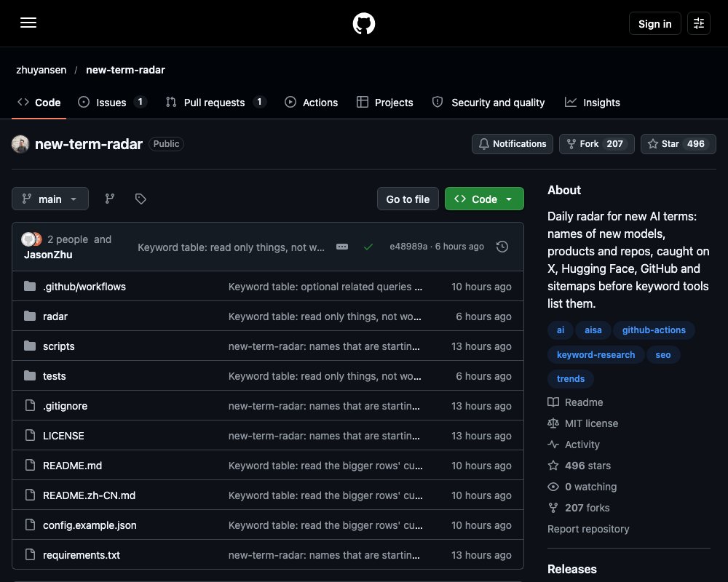Go to the GitHub homepage logo
Screen dimensions: 728x582
[x=364, y=23]
